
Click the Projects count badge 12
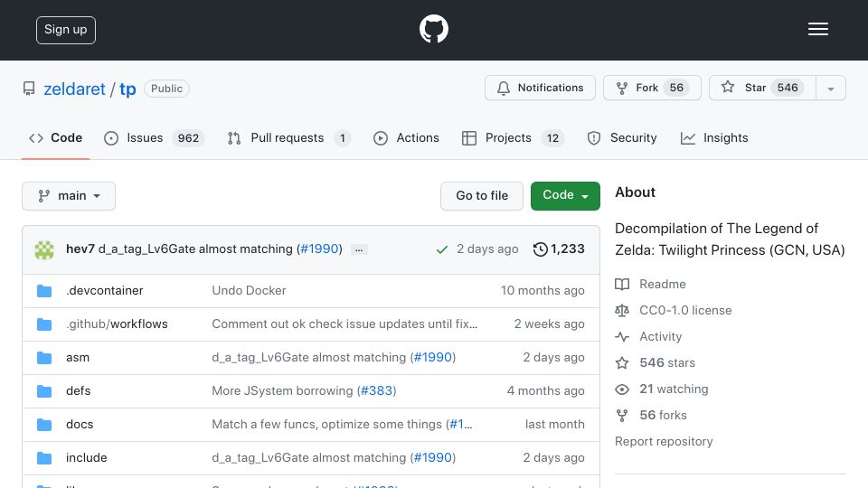coord(552,137)
